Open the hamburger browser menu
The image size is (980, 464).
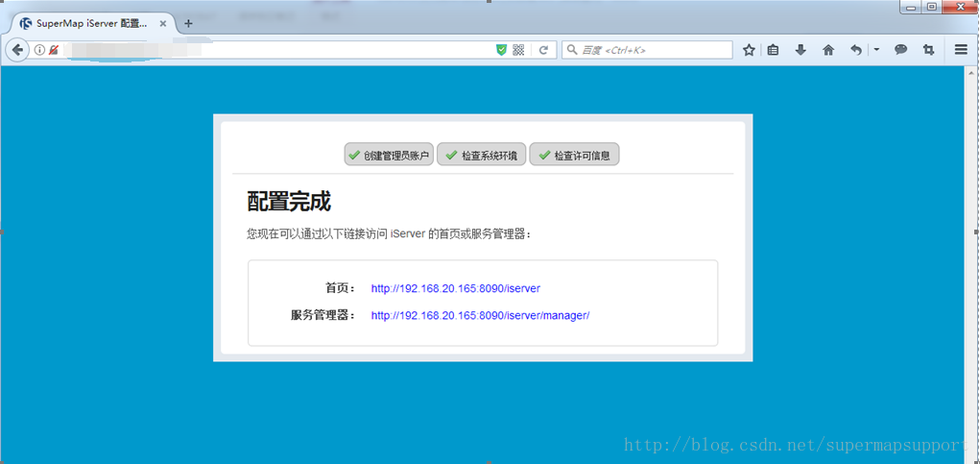tap(961, 50)
